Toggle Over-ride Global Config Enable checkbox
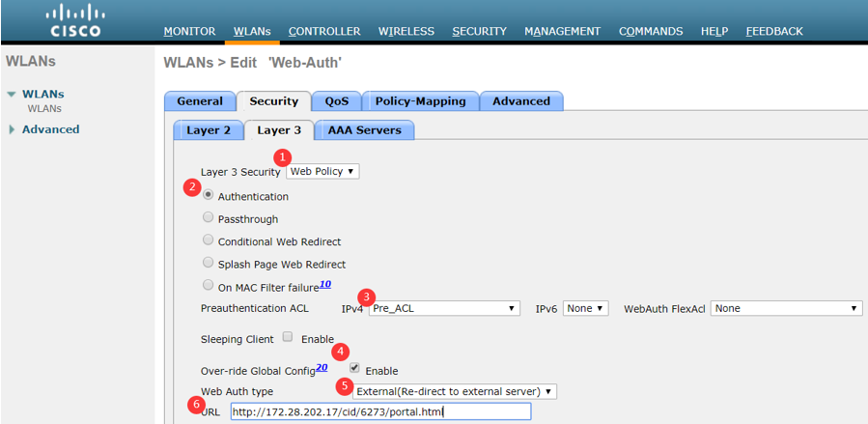The image size is (868, 424). (x=354, y=369)
